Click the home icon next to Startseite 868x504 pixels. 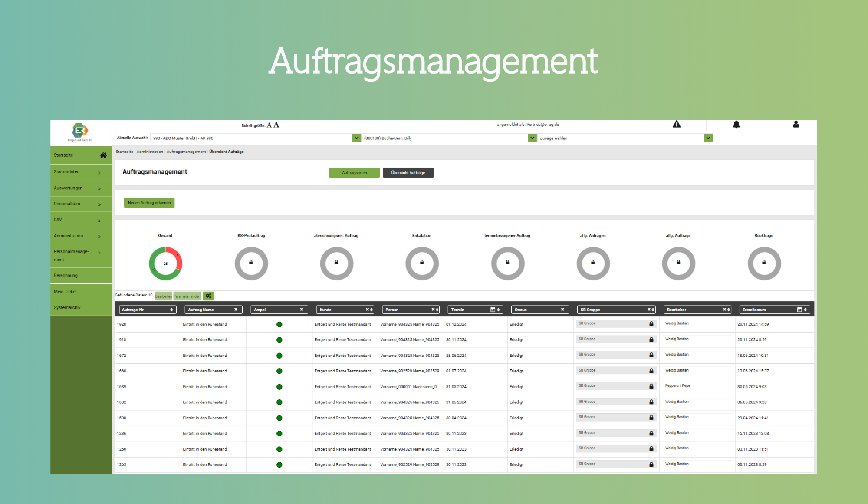point(103,155)
